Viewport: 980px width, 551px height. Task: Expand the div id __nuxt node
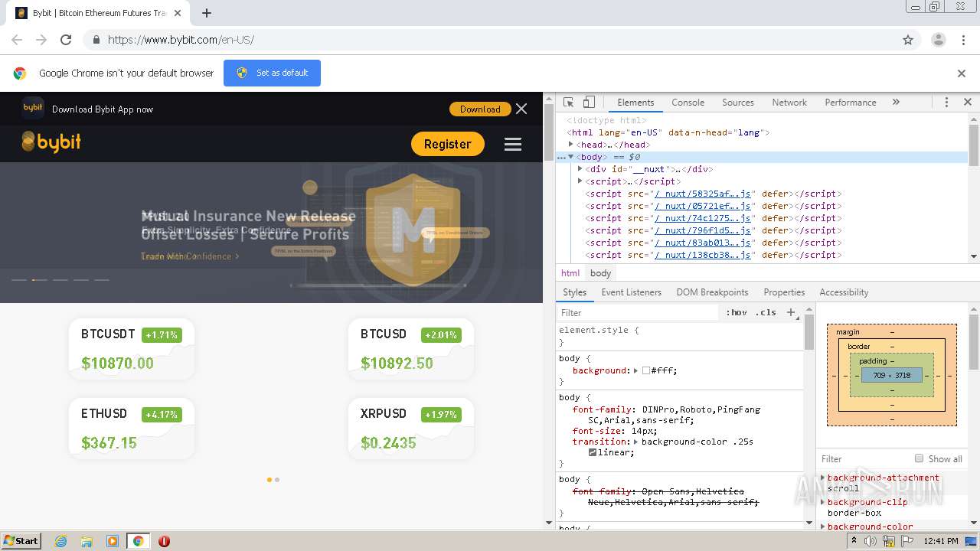pos(580,169)
